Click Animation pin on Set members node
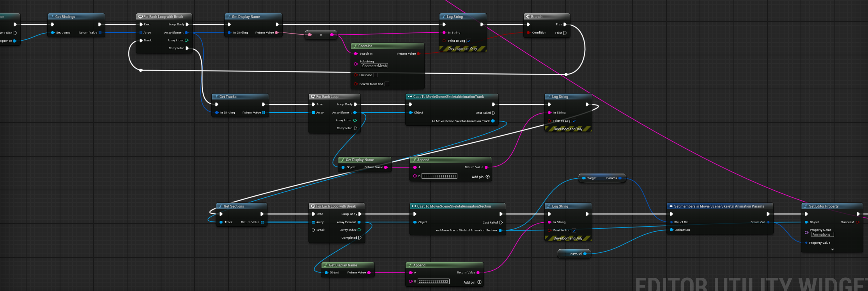 click(x=671, y=230)
